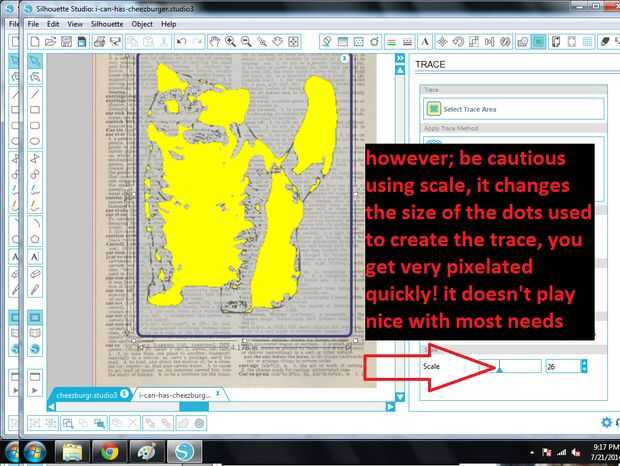Save the document with floppy icon

(x=66, y=42)
